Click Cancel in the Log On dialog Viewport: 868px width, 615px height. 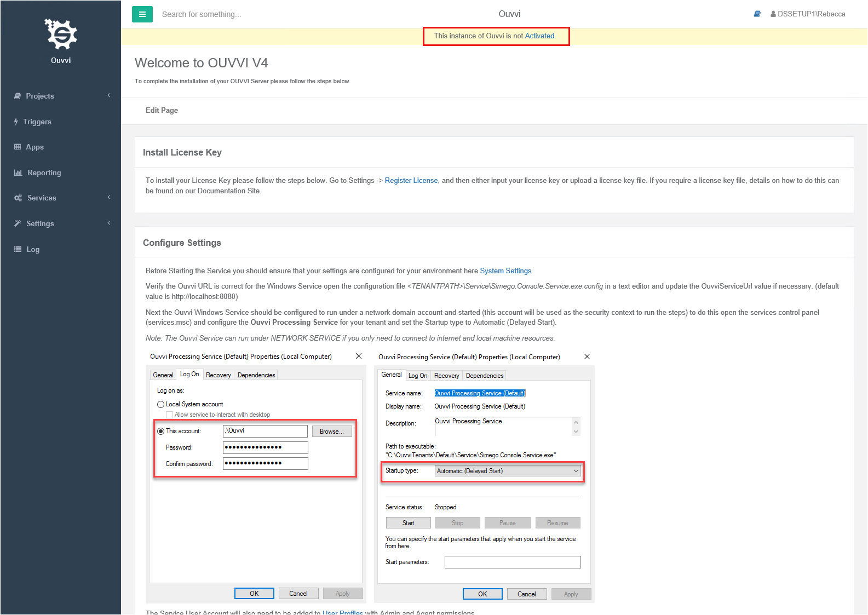298,594
